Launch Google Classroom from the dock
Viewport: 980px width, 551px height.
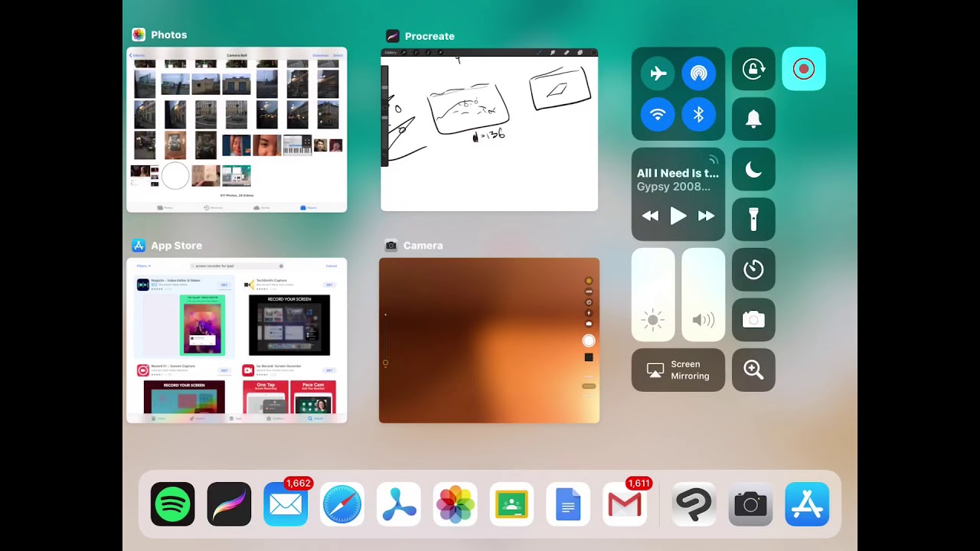tap(511, 504)
